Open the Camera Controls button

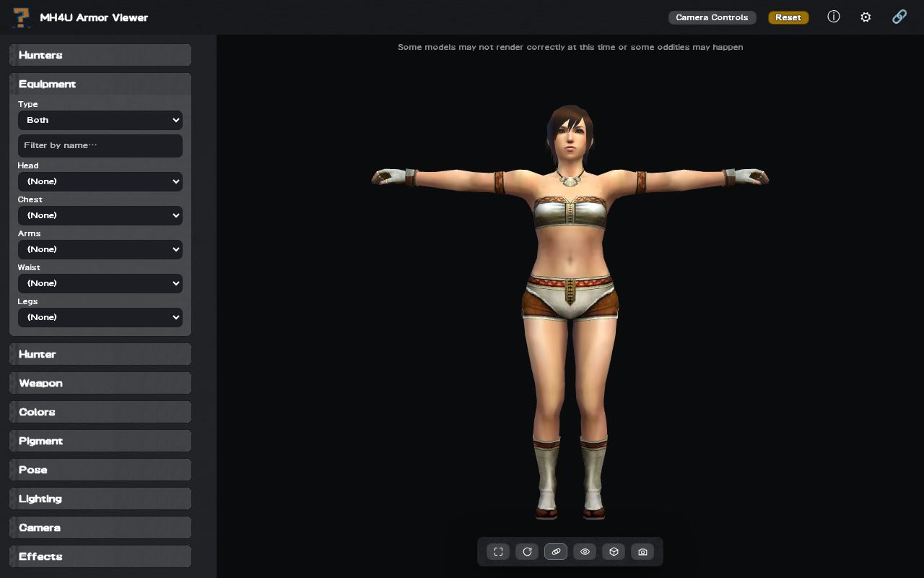[x=712, y=17]
